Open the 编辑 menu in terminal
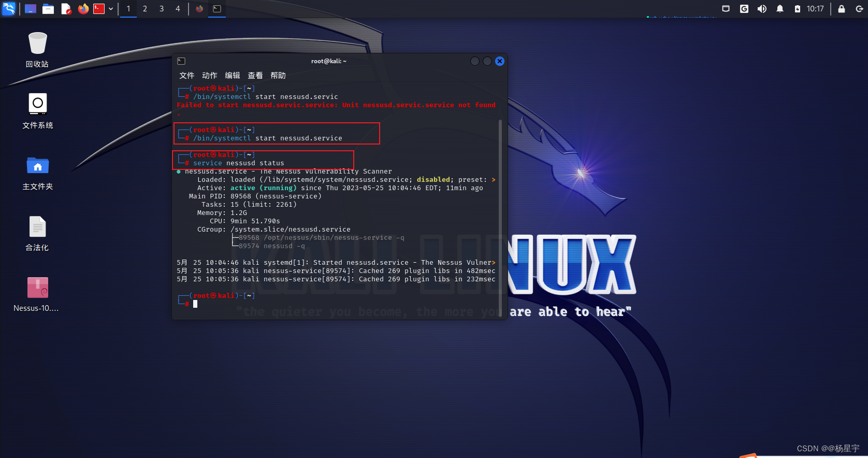 coord(233,76)
